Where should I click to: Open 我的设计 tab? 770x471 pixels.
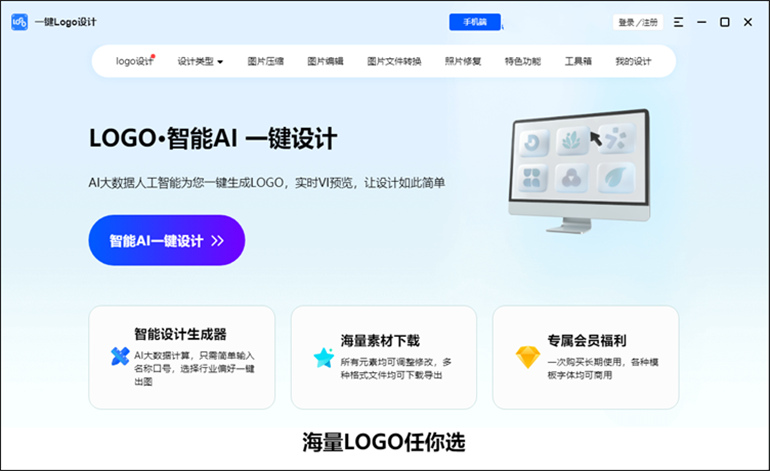[633, 61]
